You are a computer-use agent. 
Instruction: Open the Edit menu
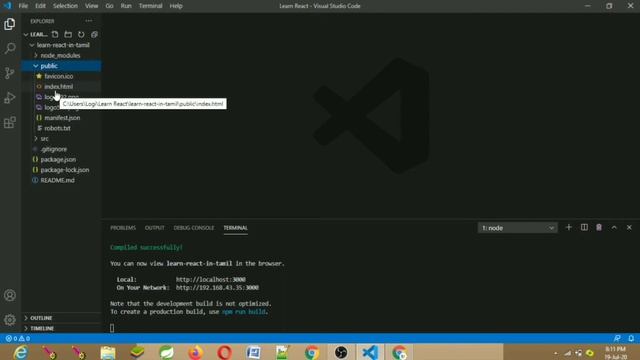tap(40, 6)
